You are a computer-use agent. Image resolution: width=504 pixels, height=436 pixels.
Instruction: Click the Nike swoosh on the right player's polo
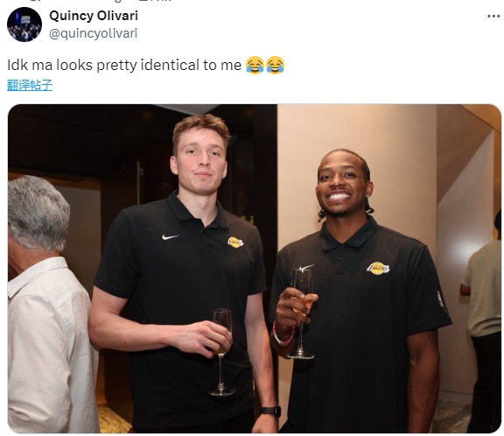coord(306,267)
